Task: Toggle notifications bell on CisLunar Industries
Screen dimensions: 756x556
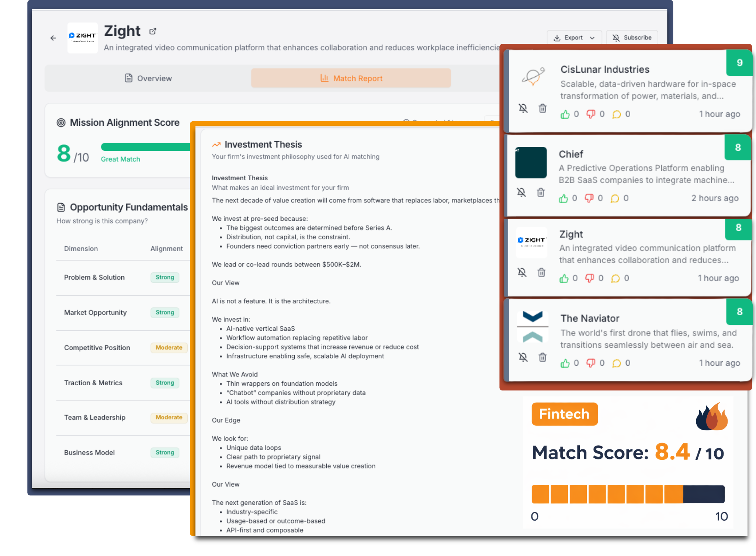Action: tap(523, 108)
